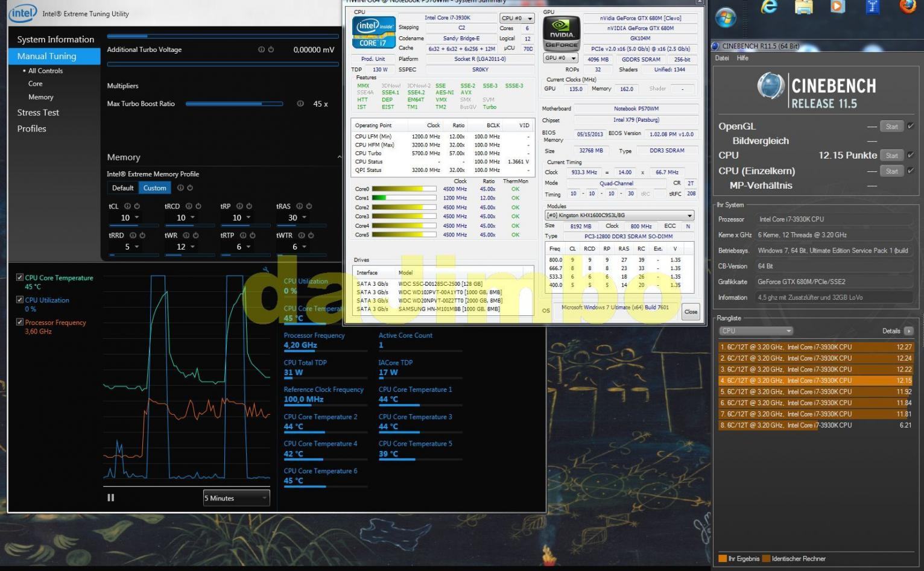Click the info icon beside Max Turbo Boost Ratio

(300, 104)
